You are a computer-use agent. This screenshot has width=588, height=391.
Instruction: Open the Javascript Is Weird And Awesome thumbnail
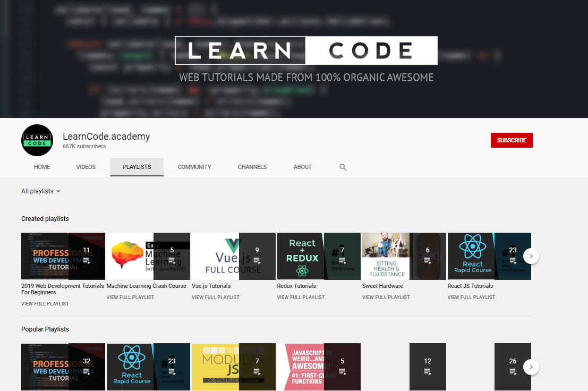pos(319,367)
